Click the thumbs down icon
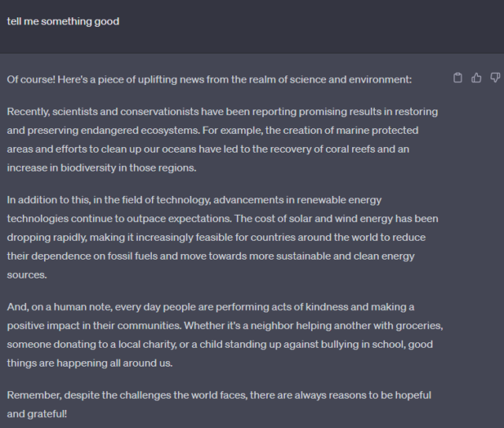504x428 pixels. pyautogui.click(x=495, y=78)
